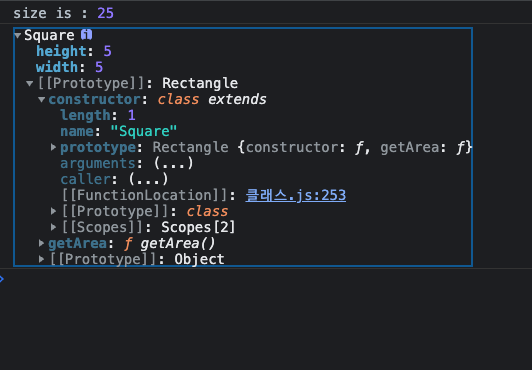
Task: Click the Rectangle prototype name text
Action: [200, 83]
